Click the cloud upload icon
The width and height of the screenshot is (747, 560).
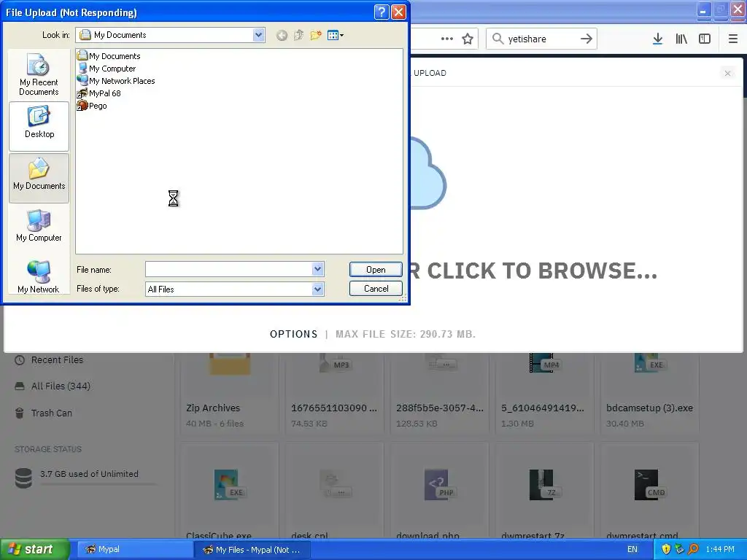[428, 174]
